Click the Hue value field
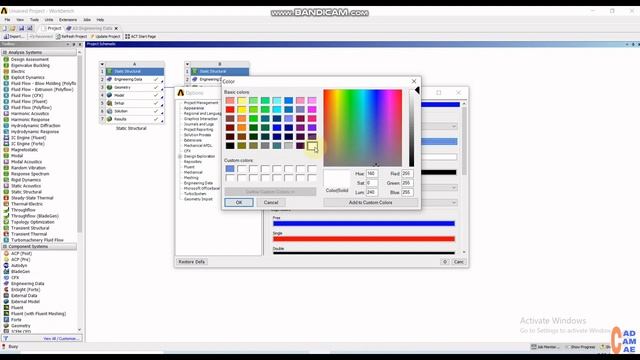The width and height of the screenshot is (640, 360). [x=371, y=173]
